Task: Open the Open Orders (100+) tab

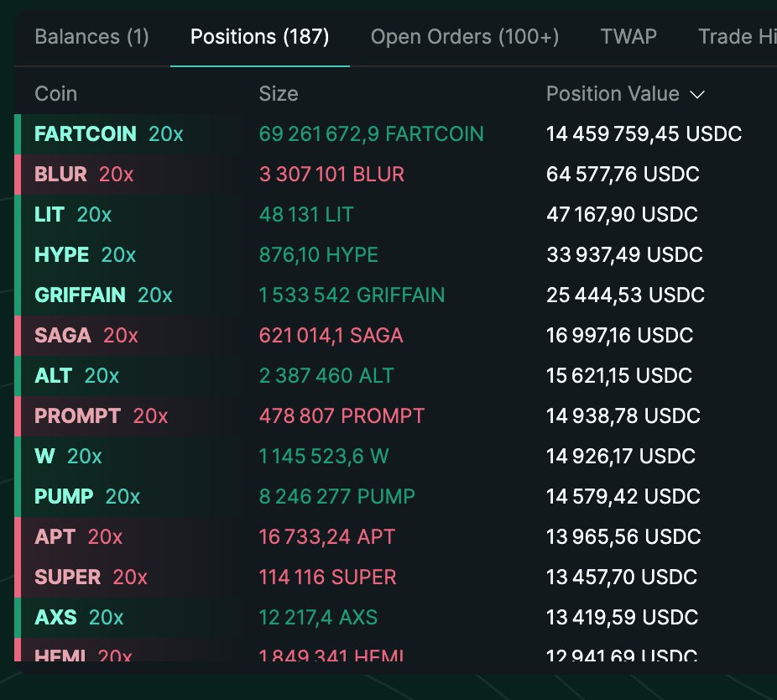Action: coord(465,37)
